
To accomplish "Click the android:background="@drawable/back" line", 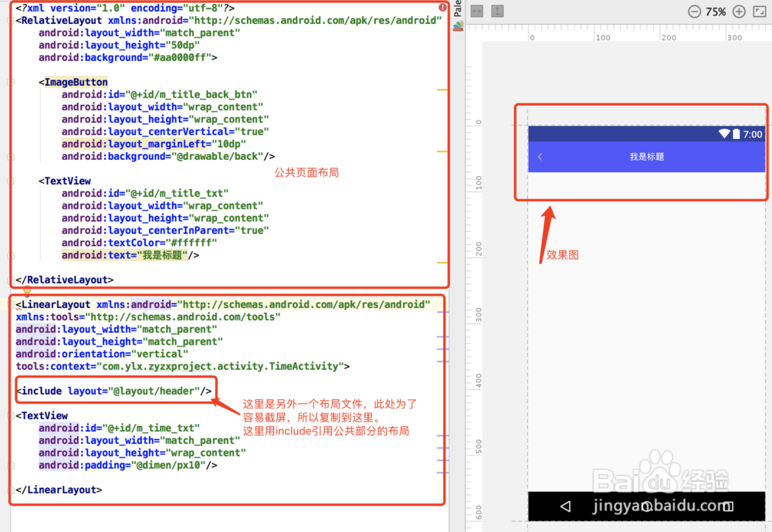I will point(168,156).
